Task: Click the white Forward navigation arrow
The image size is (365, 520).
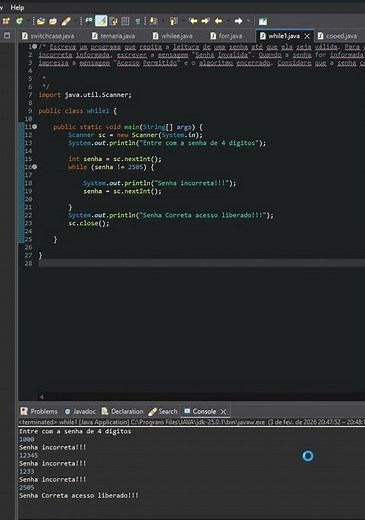Action: click(238, 21)
